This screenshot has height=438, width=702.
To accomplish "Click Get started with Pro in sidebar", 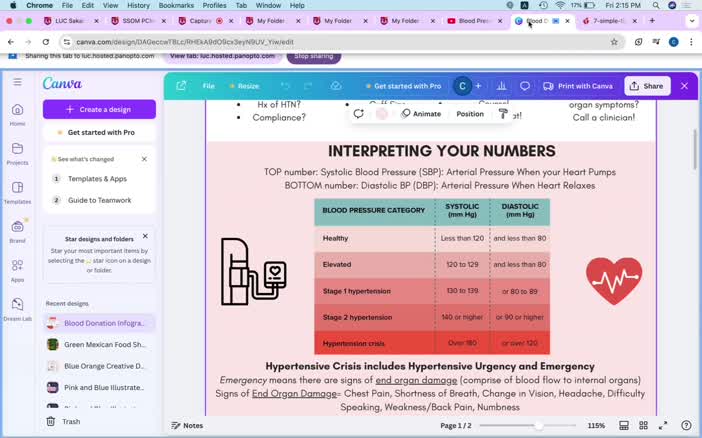I will pyautogui.click(x=99, y=133).
